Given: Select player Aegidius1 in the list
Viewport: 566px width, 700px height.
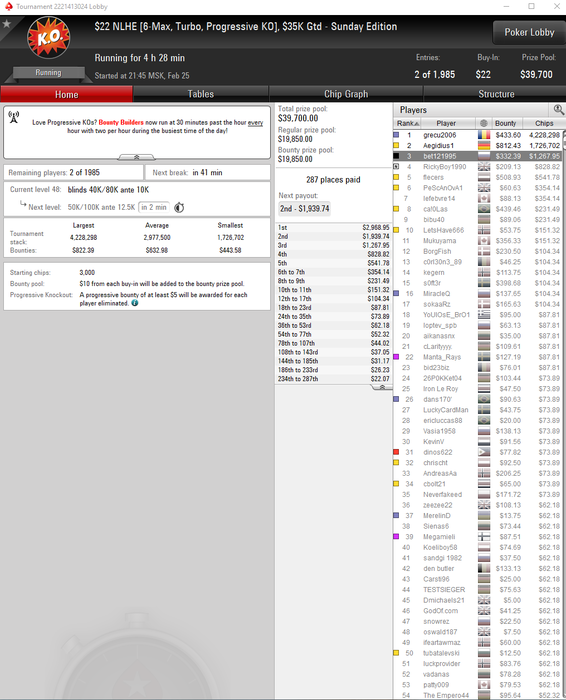Looking at the screenshot, I should tap(477, 146).
